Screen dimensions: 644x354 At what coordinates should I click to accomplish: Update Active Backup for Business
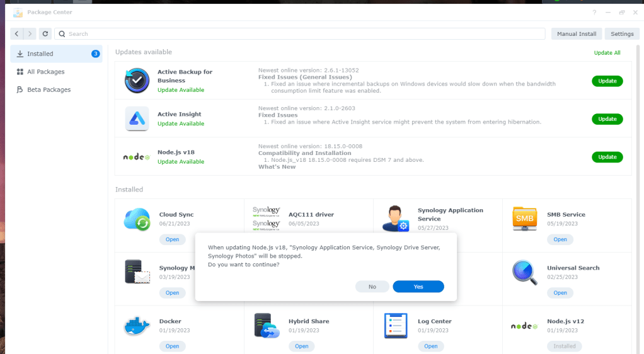[607, 81]
